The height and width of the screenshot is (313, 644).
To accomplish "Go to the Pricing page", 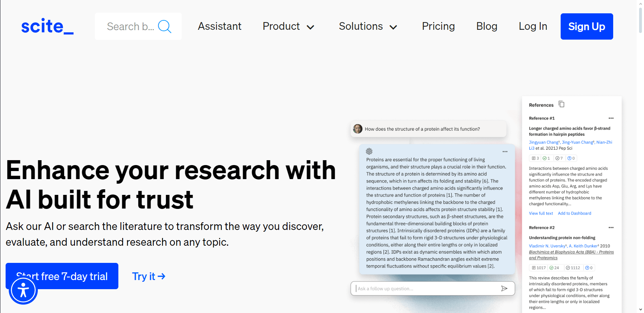I will (438, 26).
